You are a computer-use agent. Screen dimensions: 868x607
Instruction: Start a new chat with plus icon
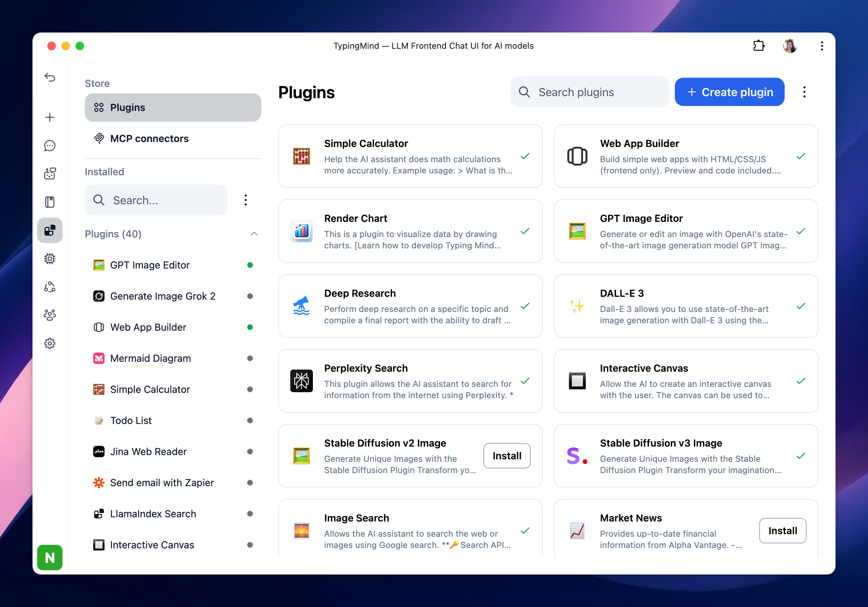point(50,117)
